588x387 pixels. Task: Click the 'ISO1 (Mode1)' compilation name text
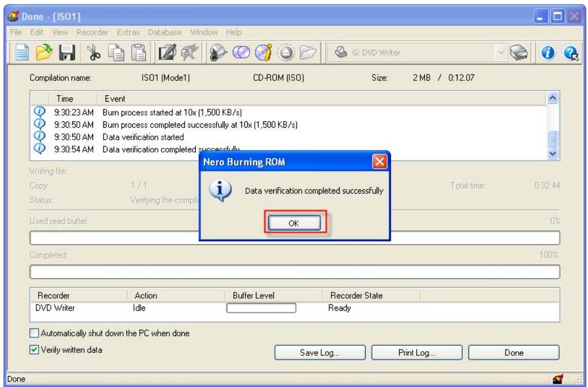tap(165, 77)
